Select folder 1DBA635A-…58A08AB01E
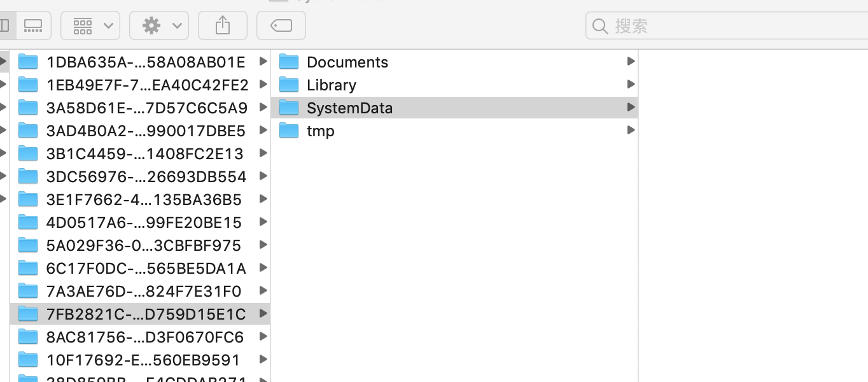 tap(145, 62)
